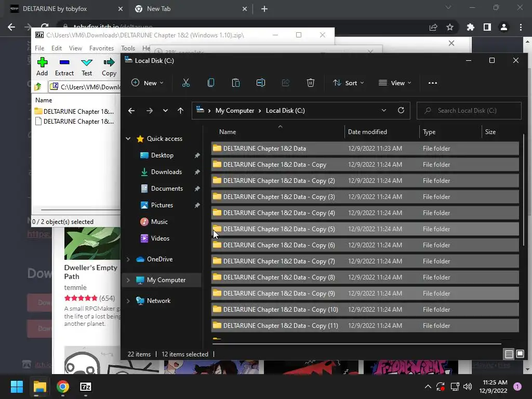The height and width of the screenshot is (399, 532).
Task: Click 7-Zip Extract blue minus button
Action: click(x=64, y=67)
